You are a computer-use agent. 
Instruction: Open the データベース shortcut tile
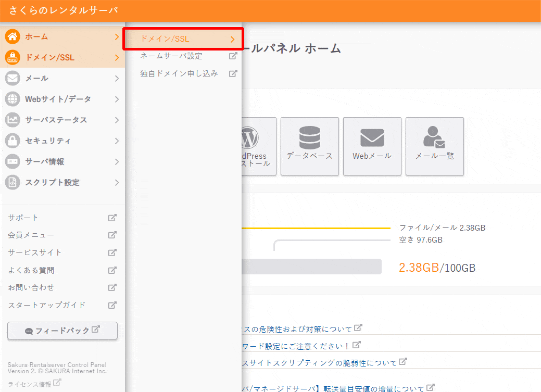(x=309, y=146)
